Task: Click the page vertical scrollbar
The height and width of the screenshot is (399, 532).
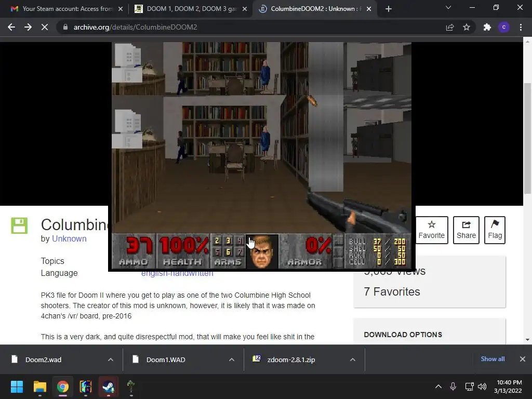Action: tap(527, 137)
